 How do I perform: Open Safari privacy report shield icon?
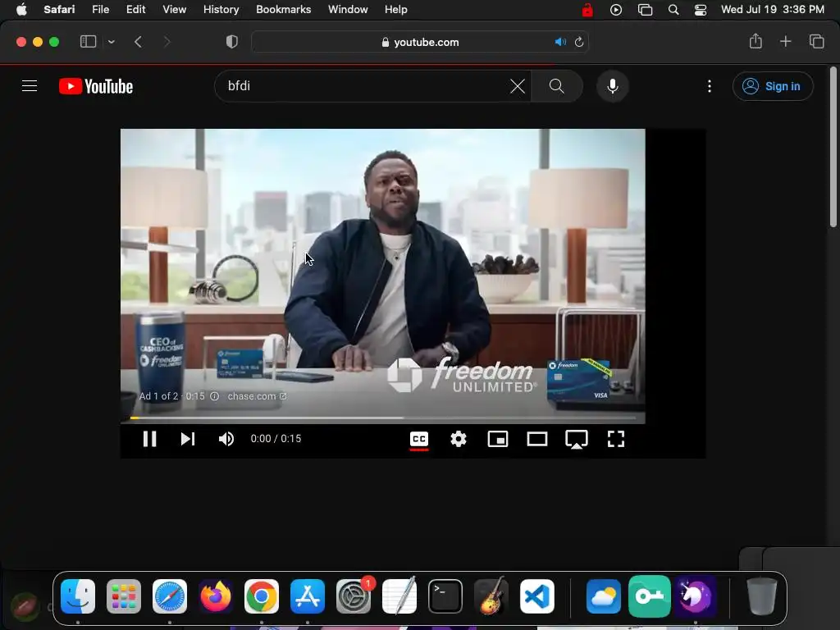pos(232,42)
